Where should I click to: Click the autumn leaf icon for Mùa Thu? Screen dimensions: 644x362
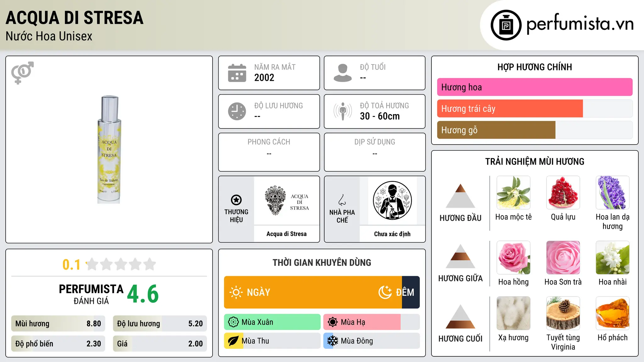coord(233,341)
